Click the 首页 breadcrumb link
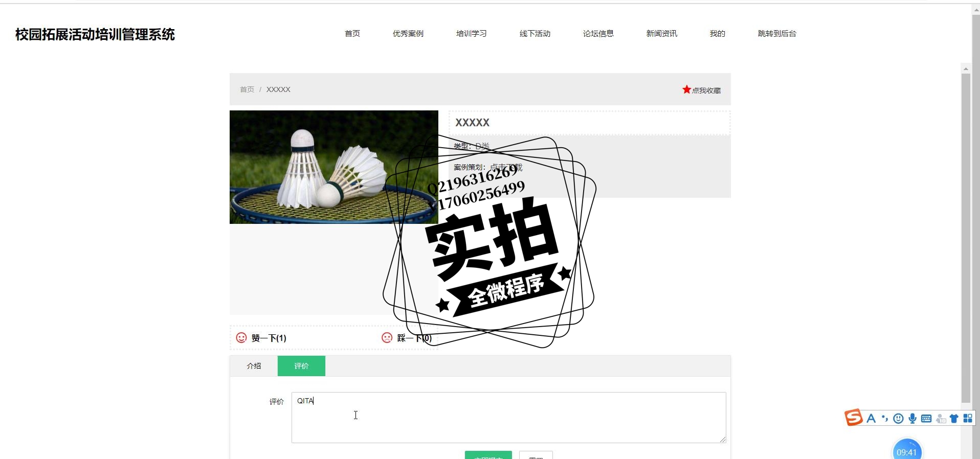Screen dimensions: 980x459 click(x=247, y=89)
